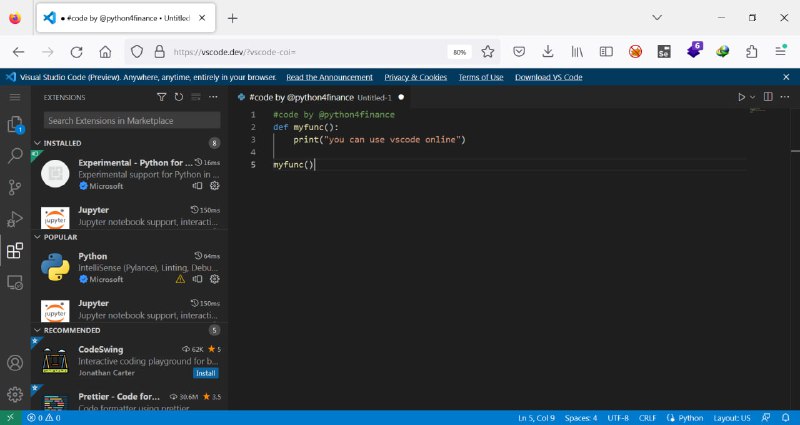Screen dimensions: 800x425
Task: Open Firefox downloads panel
Action: [548, 52]
